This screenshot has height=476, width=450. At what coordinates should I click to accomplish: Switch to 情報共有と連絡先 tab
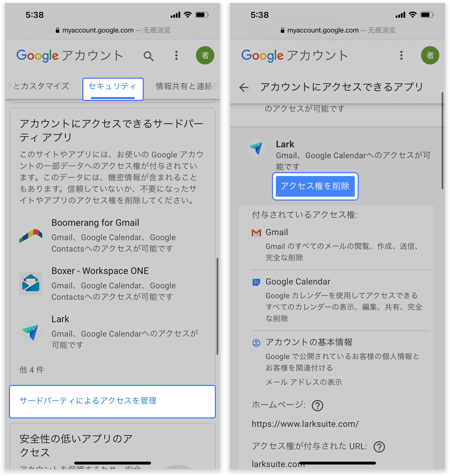(187, 86)
